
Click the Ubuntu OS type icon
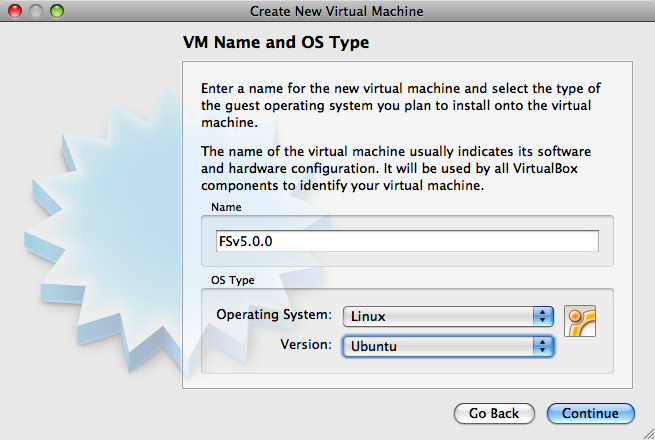(580, 322)
